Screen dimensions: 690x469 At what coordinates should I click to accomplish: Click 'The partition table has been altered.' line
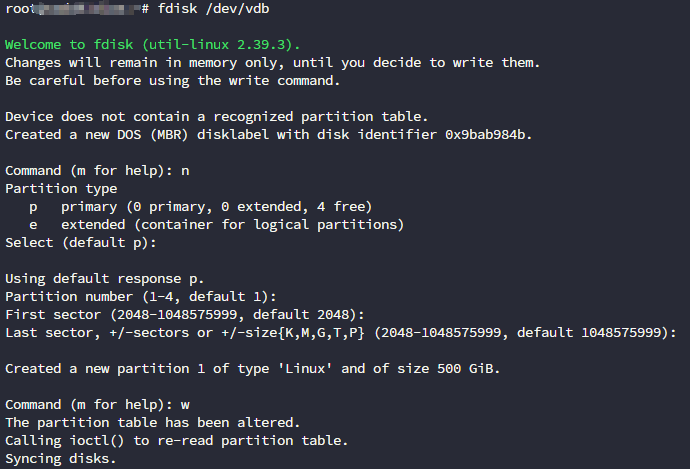[x=154, y=423]
